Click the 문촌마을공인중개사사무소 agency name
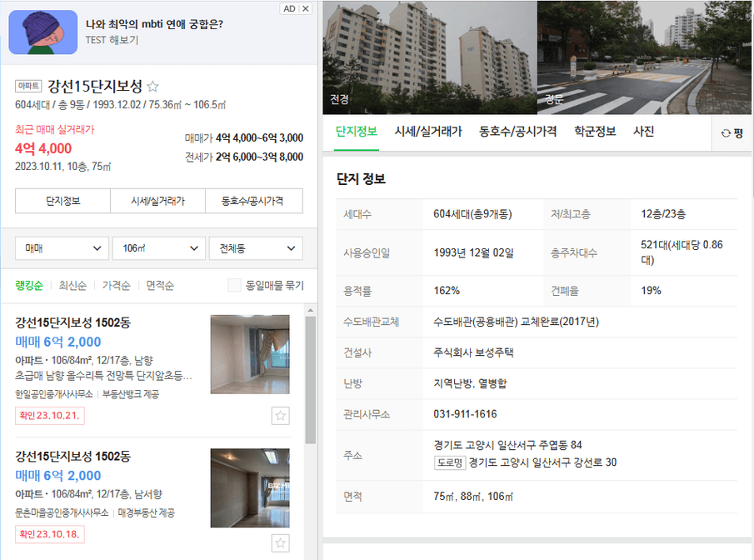This screenshot has width=754, height=560. pyautogui.click(x=62, y=512)
